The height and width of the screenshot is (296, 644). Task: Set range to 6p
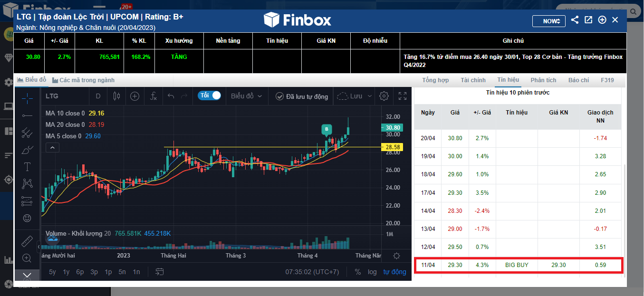[x=80, y=272]
